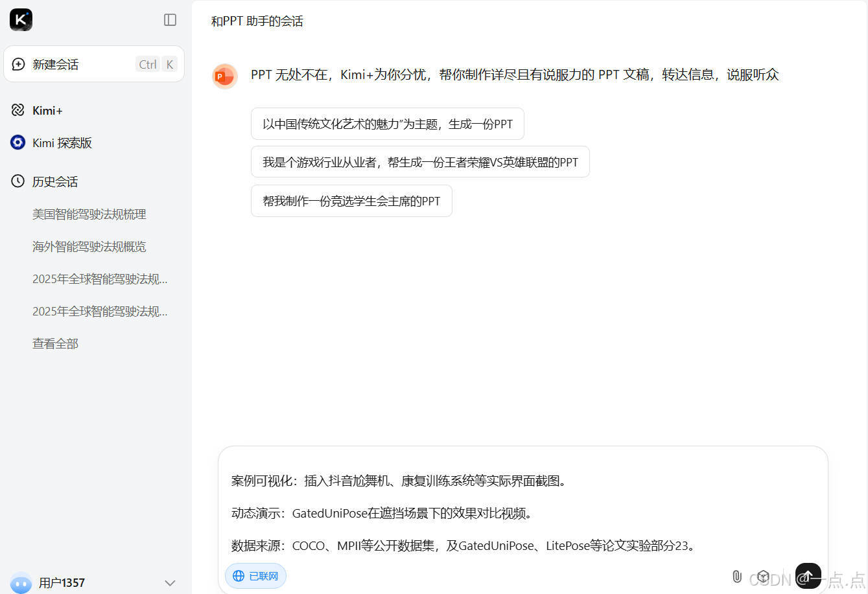The height and width of the screenshot is (594, 868).
Task: Choose the 中国传统文化艺术的魅力 PPT suggestion
Action: pos(388,124)
